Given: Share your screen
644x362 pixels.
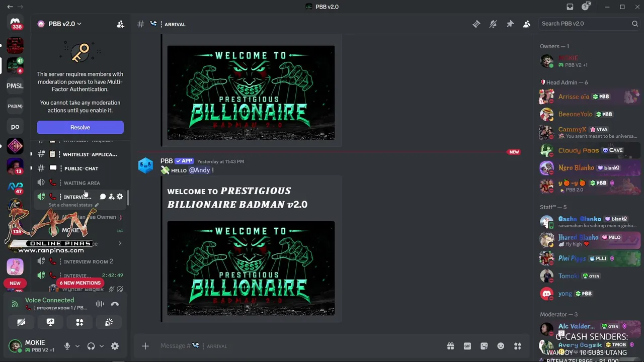Looking at the screenshot, I should pyautogui.click(x=50, y=322).
